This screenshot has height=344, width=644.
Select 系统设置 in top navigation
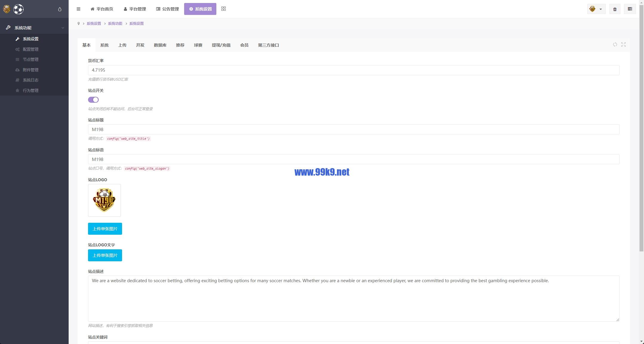click(200, 9)
